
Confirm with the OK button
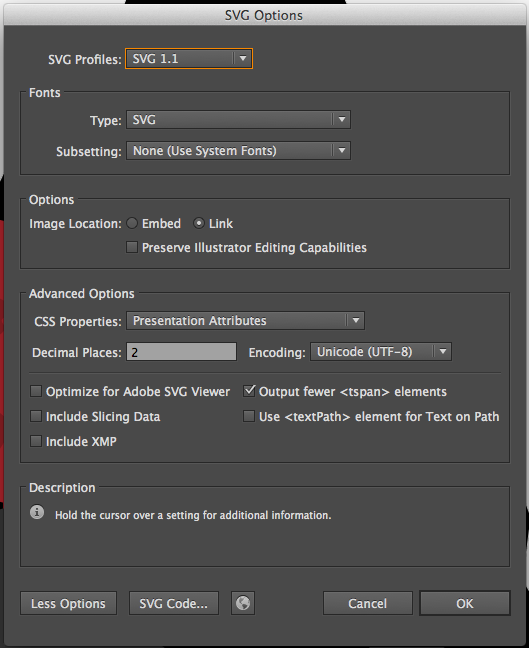465,603
